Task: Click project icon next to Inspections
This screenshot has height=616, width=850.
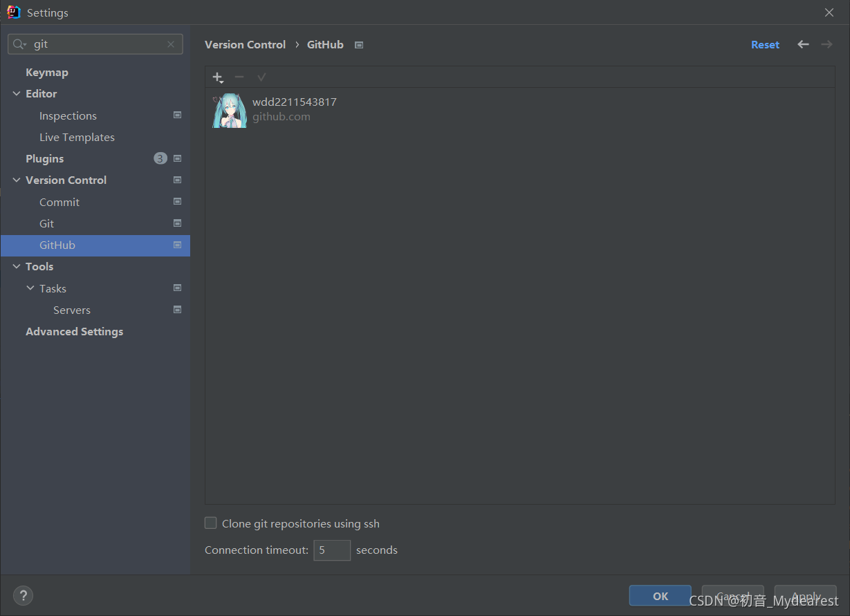Action: pyautogui.click(x=177, y=115)
